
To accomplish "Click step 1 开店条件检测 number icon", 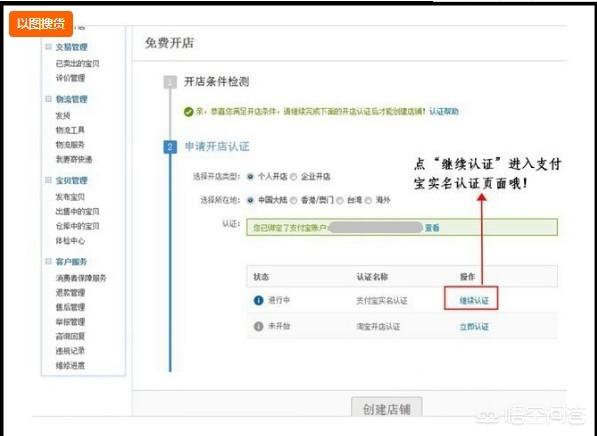I will (170, 81).
